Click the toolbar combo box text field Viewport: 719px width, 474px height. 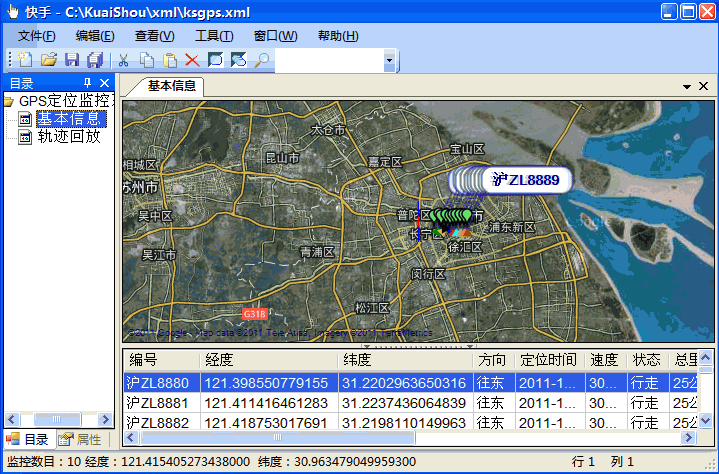click(x=329, y=60)
